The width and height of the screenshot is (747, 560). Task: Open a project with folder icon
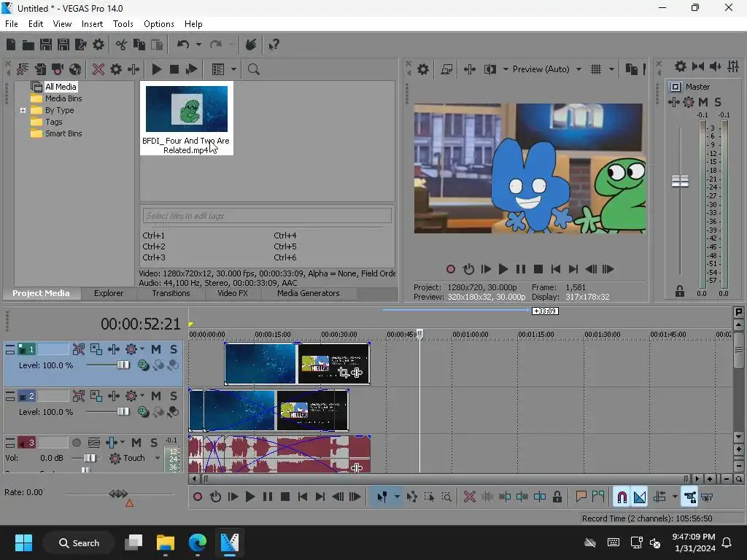28,44
